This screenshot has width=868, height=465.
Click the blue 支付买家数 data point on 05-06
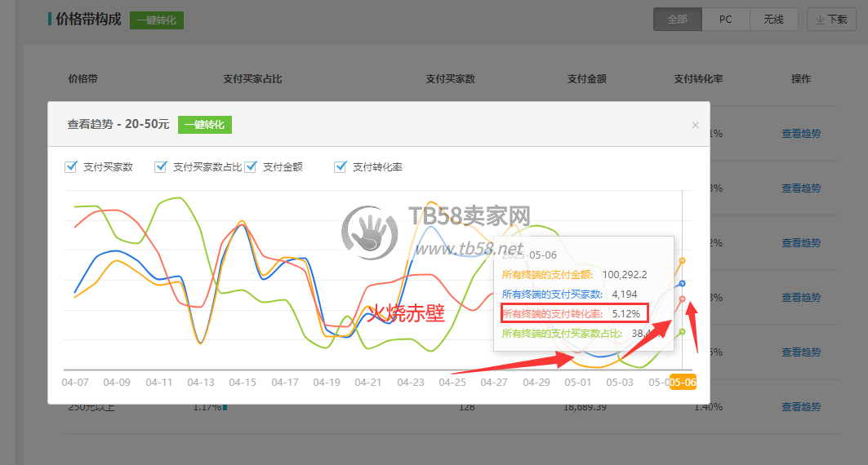pyautogui.click(x=683, y=284)
